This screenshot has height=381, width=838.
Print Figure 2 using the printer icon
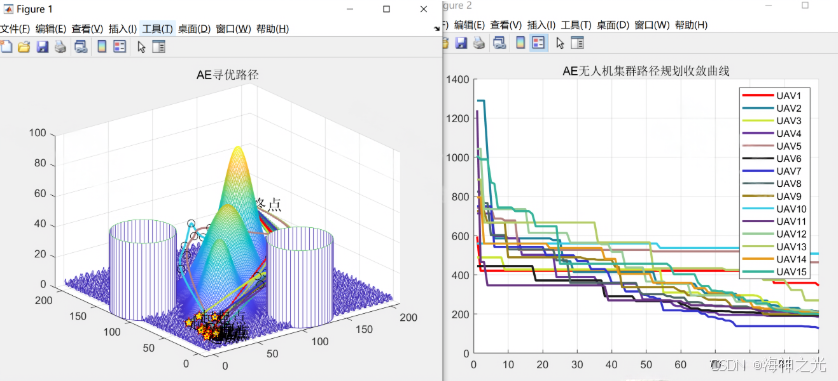coord(479,43)
